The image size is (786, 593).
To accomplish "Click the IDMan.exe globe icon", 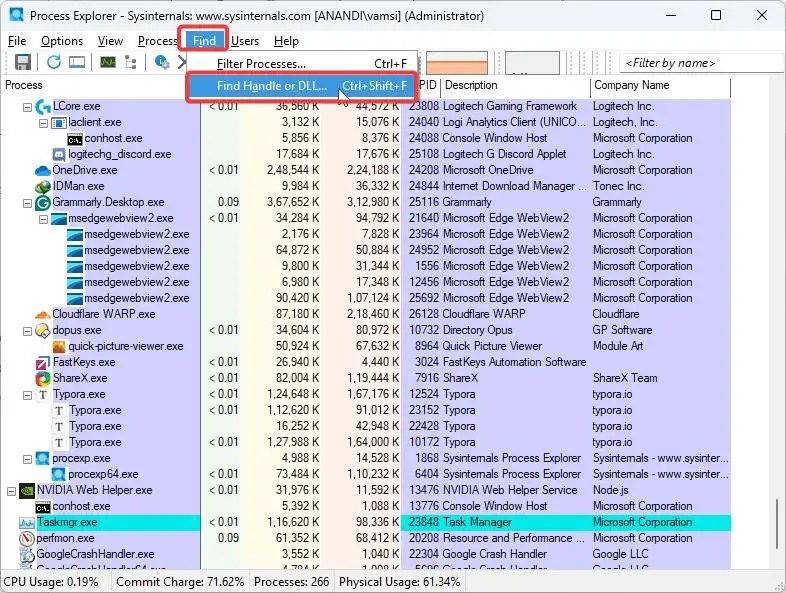I will (43, 186).
